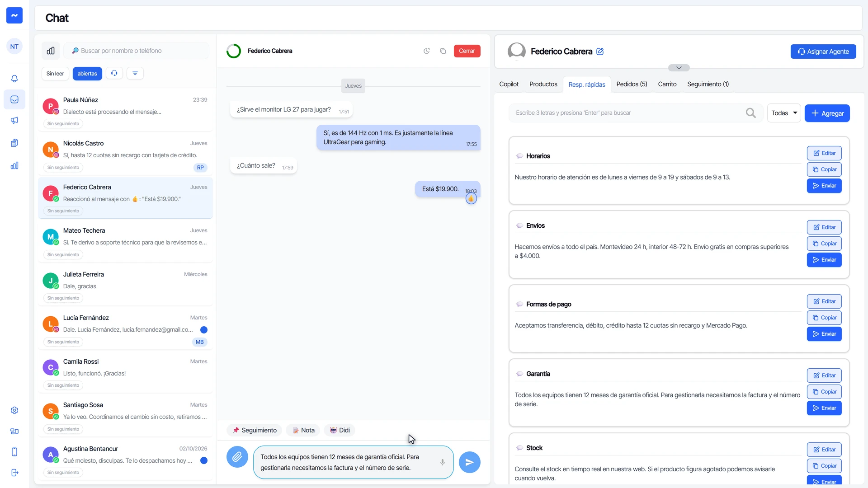Open the notifications bell in sidebar
Screen dimensions: 868x488
(14, 79)
